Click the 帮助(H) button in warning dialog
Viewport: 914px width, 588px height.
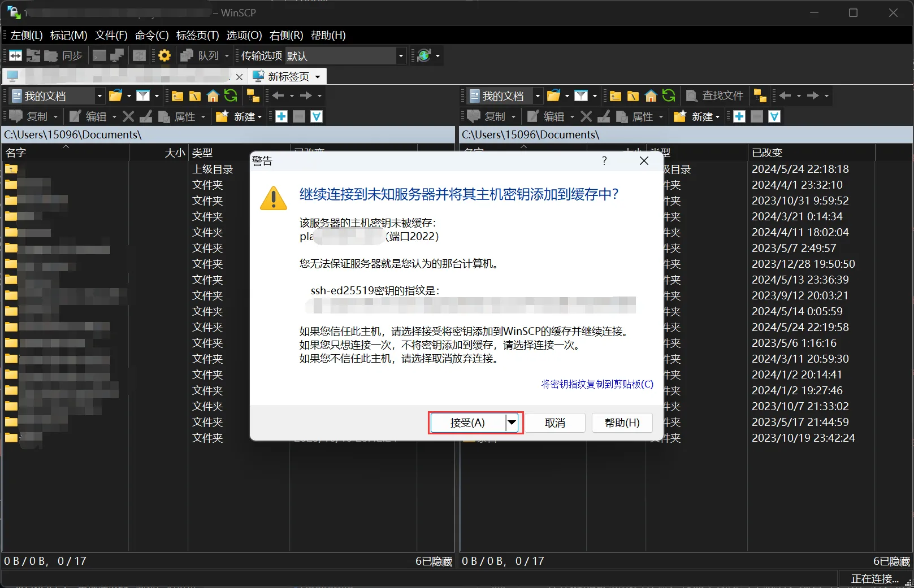click(x=622, y=423)
